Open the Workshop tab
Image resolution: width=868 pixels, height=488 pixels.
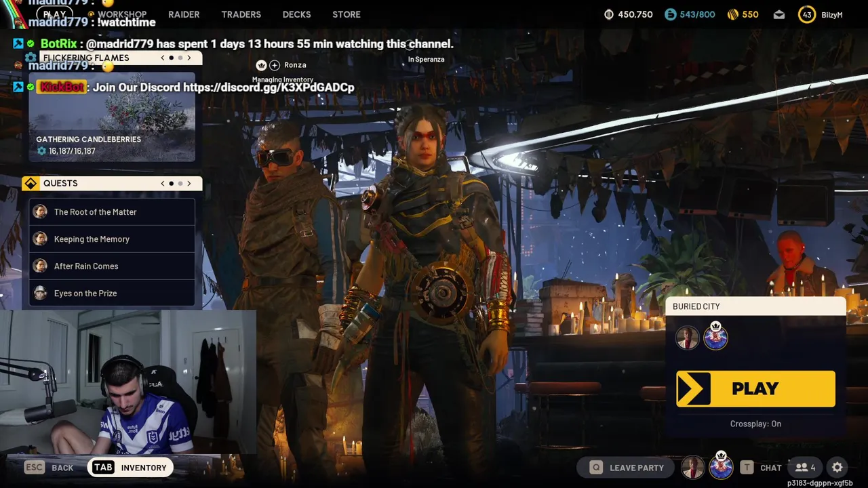[122, 14]
